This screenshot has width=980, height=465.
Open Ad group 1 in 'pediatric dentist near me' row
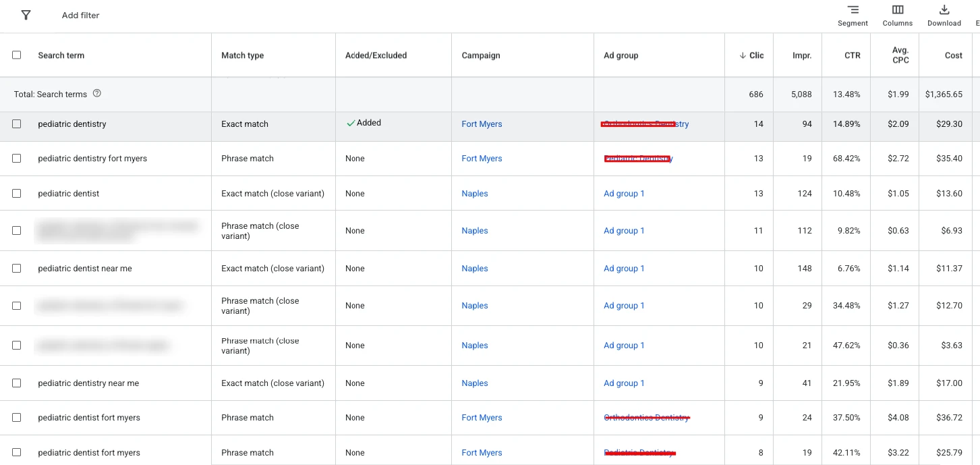pos(624,269)
